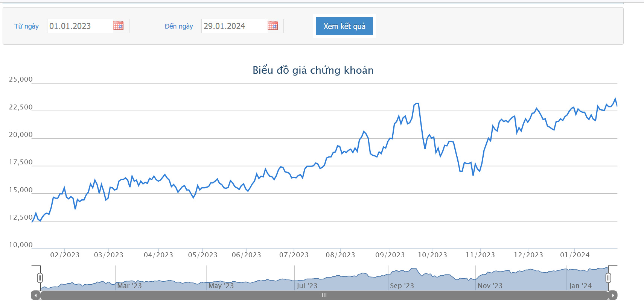Click 'Jul '23' marker in navigator
The image size is (644, 305).
click(x=307, y=286)
